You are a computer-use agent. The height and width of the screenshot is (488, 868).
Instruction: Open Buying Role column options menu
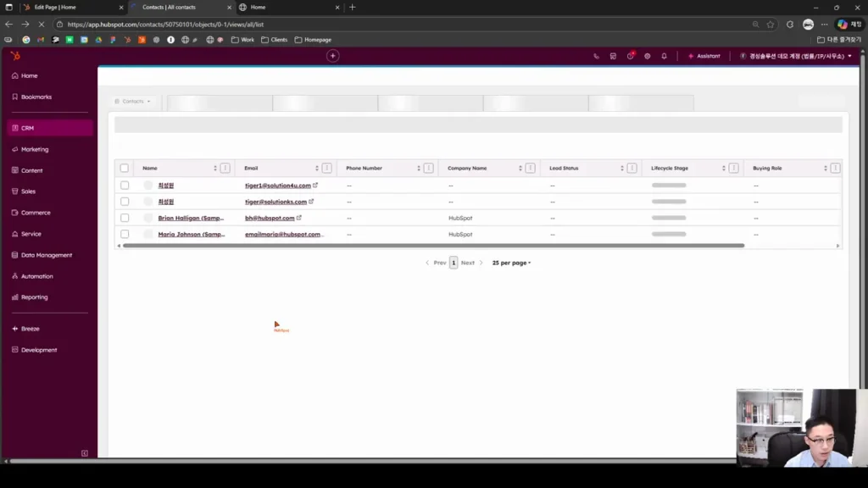(x=835, y=169)
